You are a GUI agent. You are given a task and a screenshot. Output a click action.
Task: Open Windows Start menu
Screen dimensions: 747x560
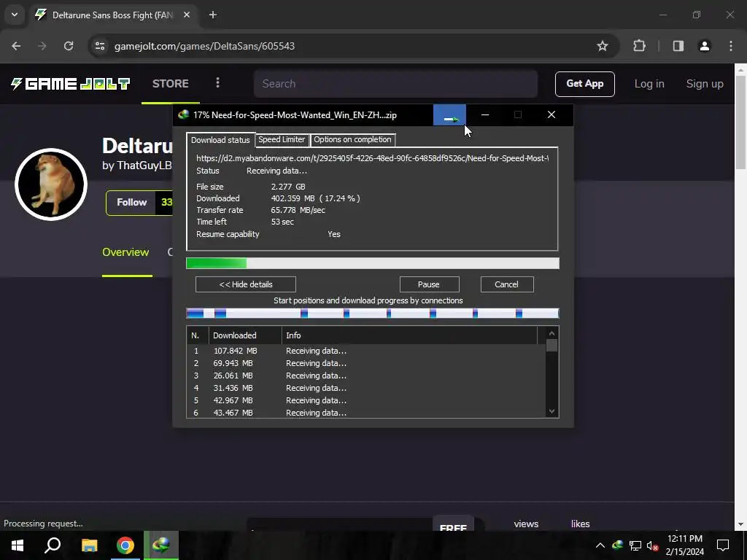click(18, 545)
